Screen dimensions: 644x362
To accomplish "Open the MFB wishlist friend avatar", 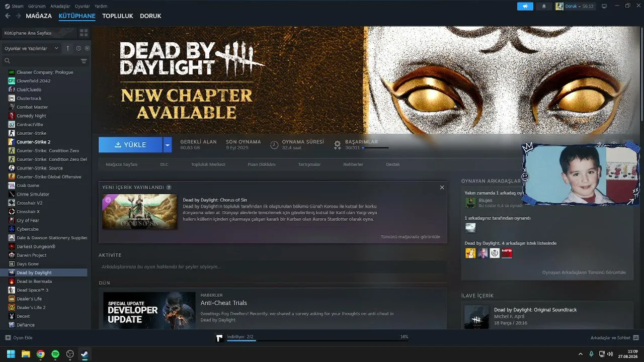I will (507, 253).
